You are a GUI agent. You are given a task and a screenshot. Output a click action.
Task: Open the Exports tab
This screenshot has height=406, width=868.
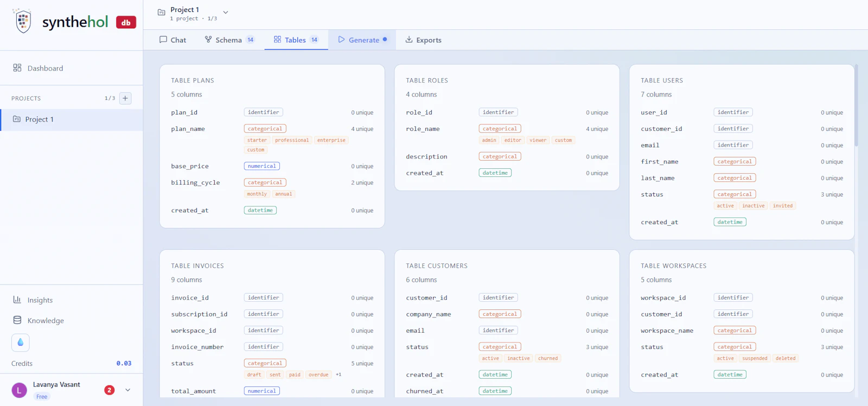(x=423, y=40)
